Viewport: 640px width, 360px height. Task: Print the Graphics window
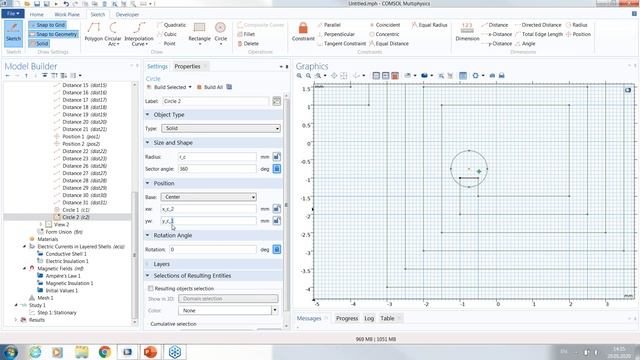[x=502, y=76]
